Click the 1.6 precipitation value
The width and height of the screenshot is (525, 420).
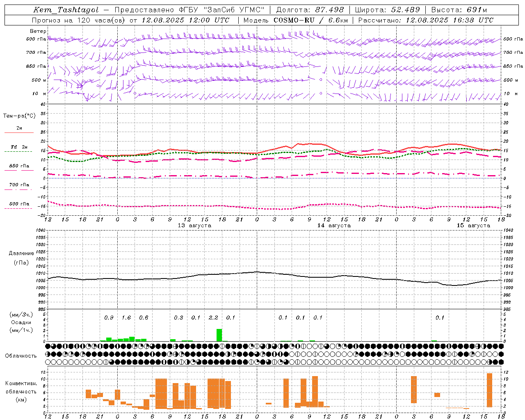click(126, 318)
